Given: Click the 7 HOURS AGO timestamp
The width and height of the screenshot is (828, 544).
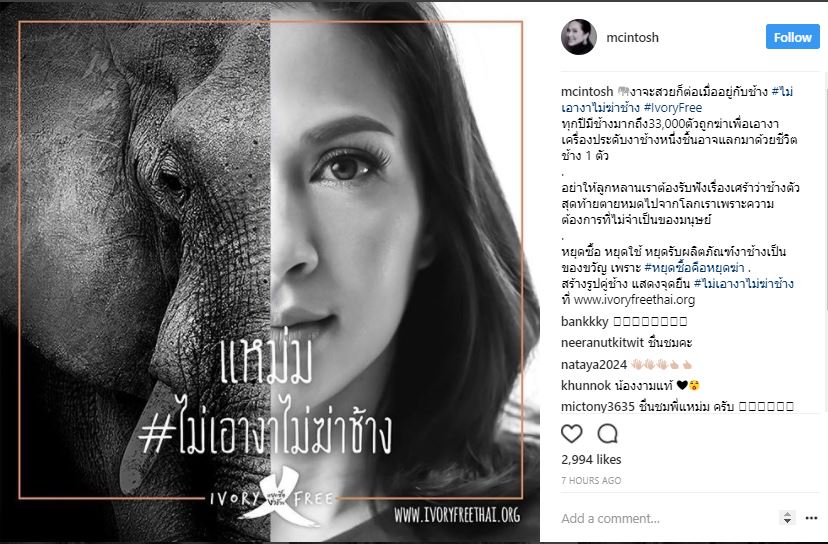Looking at the screenshot, I should coord(591,481).
